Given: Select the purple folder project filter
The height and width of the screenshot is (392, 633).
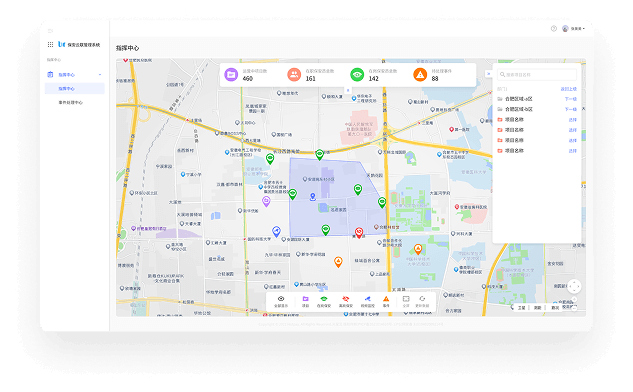Looking at the screenshot, I should pyautogui.click(x=306, y=301).
